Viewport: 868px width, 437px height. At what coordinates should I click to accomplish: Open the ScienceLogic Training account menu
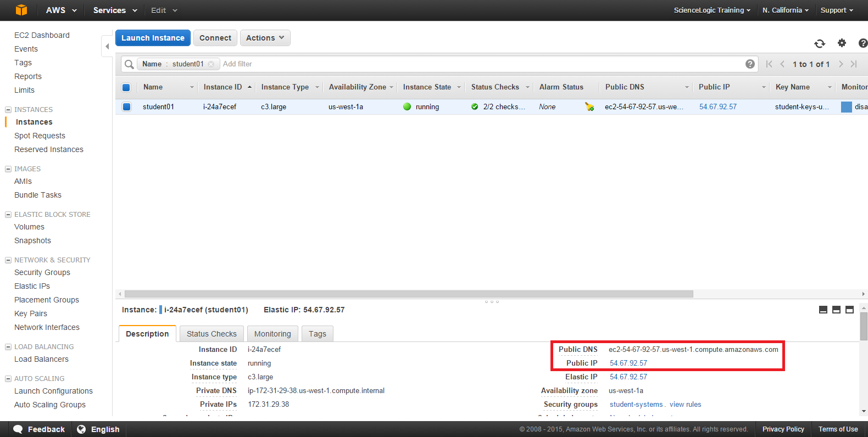click(x=712, y=10)
